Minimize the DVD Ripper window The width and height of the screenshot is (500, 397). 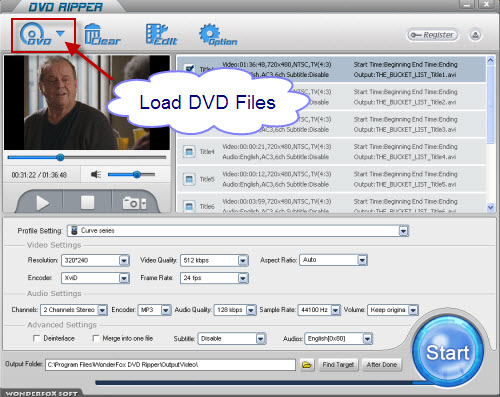(x=467, y=4)
